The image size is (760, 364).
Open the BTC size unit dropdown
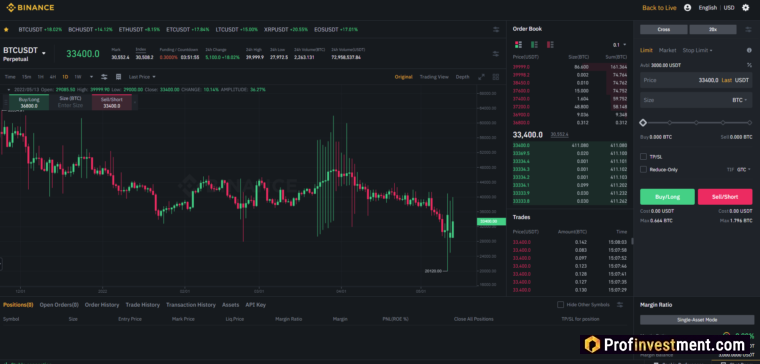pos(739,100)
